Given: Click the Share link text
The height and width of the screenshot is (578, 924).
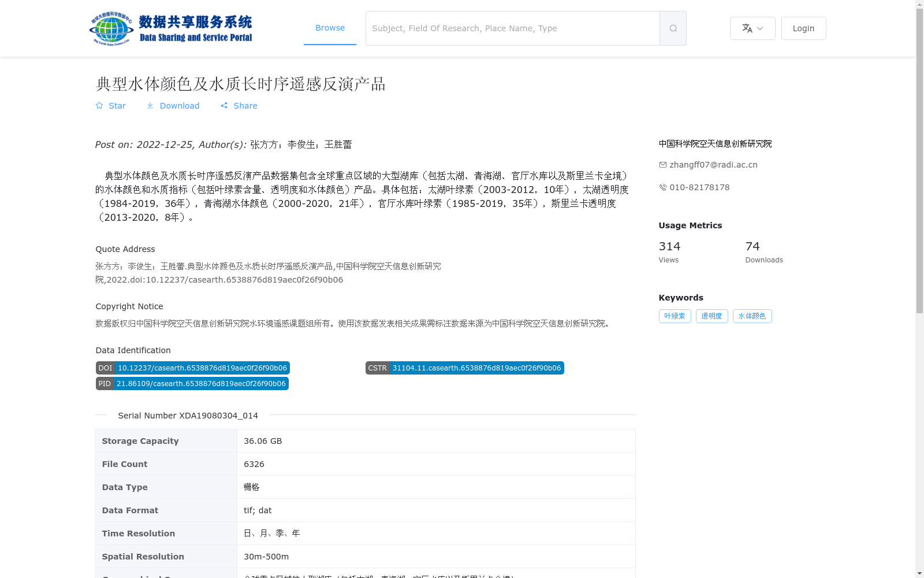Looking at the screenshot, I should (x=245, y=106).
